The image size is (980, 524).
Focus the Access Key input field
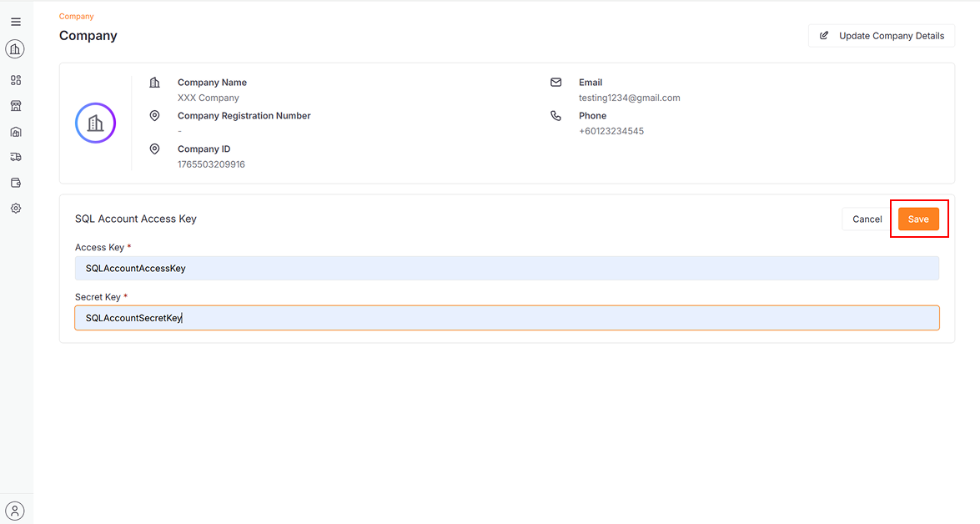[x=506, y=269]
